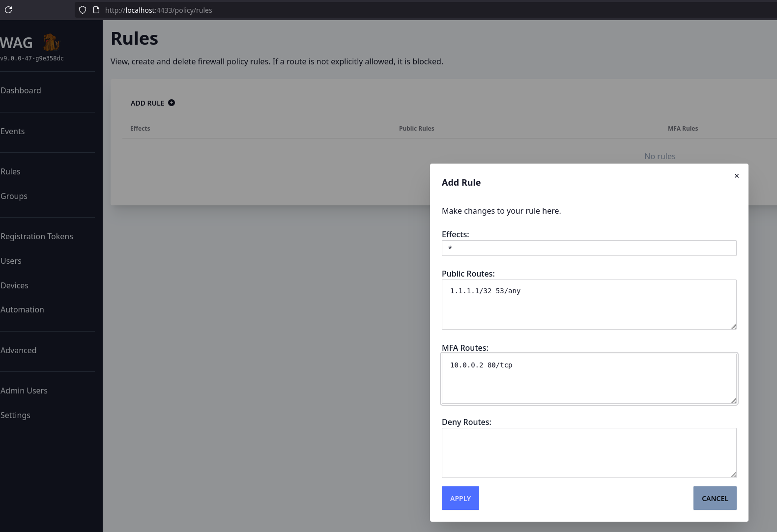This screenshot has width=777, height=532.
Task: Navigate to Users in sidebar
Action: click(x=11, y=261)
